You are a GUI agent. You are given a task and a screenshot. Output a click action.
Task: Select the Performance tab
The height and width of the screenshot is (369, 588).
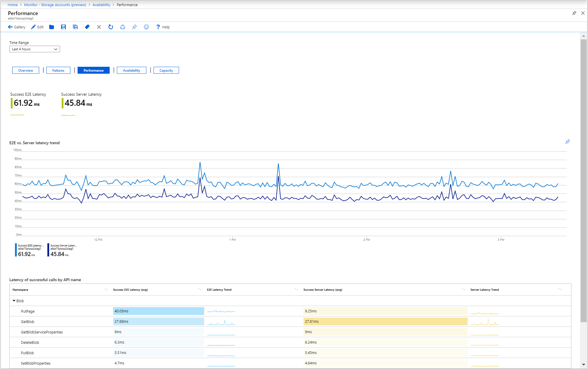click(x=93, y=70)
